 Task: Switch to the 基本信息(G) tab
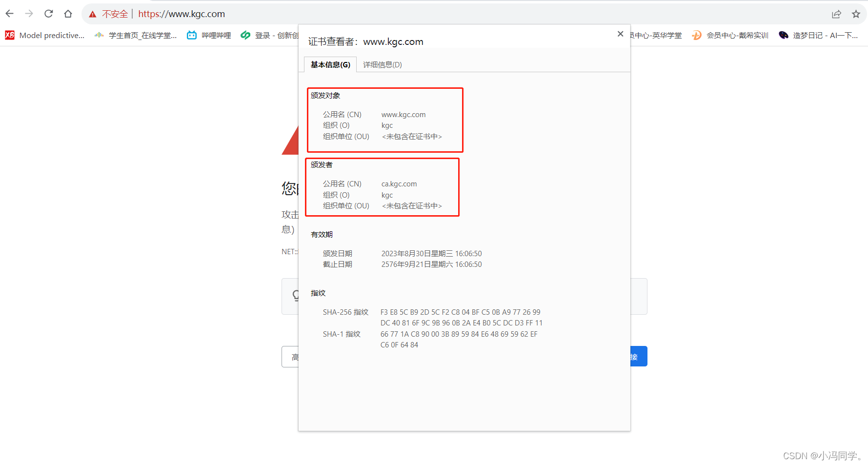coord(330,64)
